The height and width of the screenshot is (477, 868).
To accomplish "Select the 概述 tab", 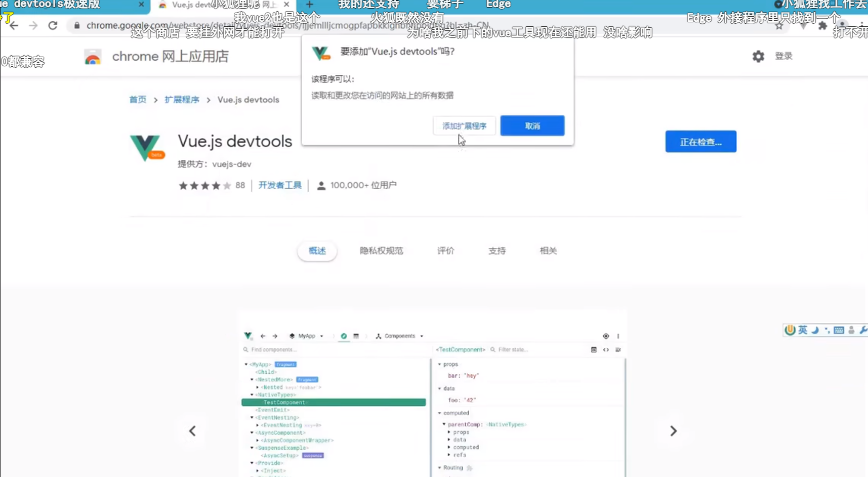I will (x=317, y=251).
